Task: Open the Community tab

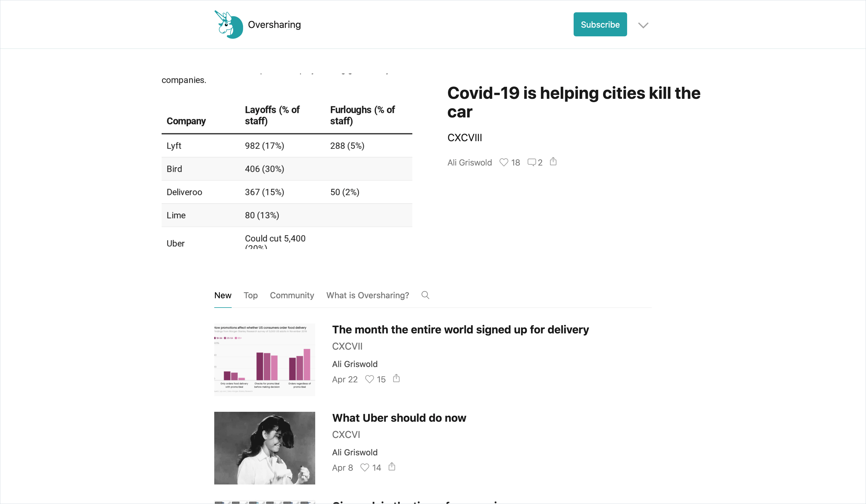Action: (x=292, y=295)
